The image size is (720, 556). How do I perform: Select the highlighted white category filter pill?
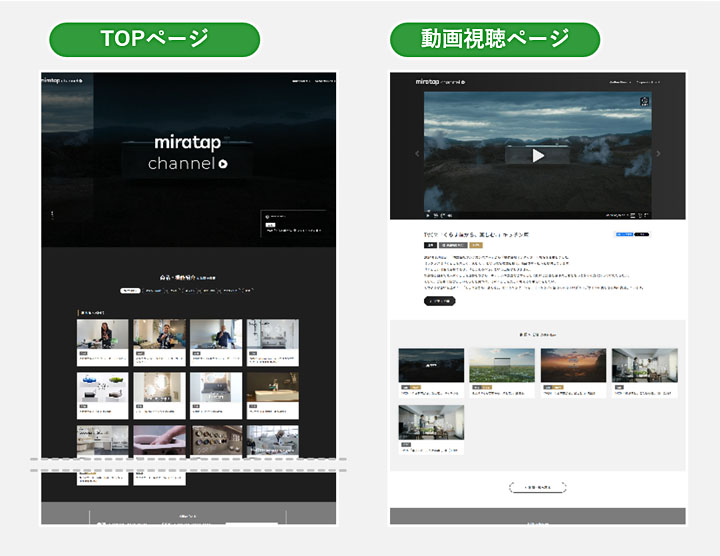point(130,291)
